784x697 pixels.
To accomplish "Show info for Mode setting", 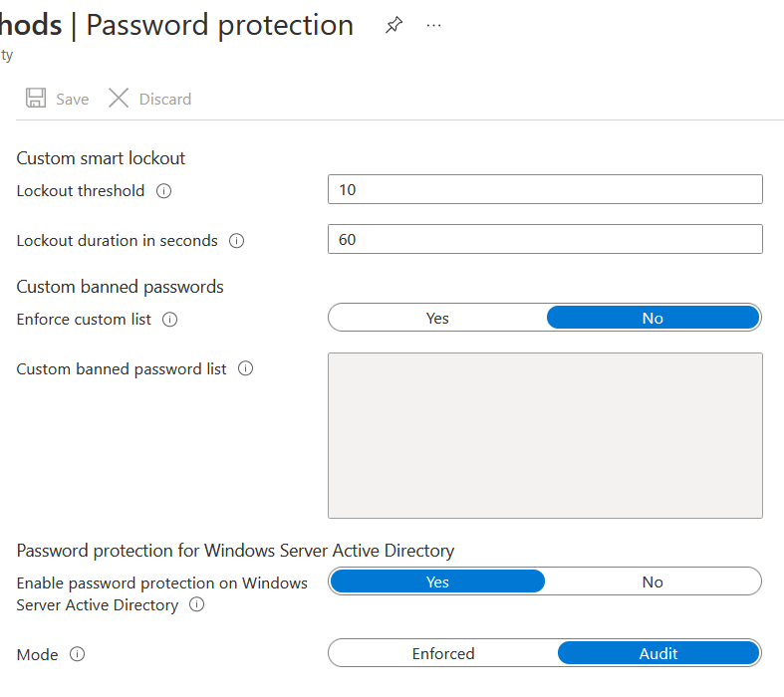I will pyautogui.click(x=77, y=654).
